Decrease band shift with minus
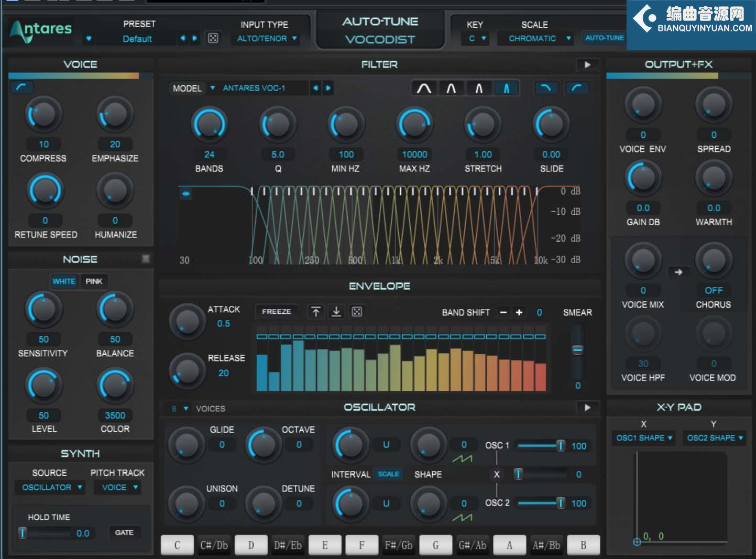Screen dimensions: 756x559 click(503, 312)
